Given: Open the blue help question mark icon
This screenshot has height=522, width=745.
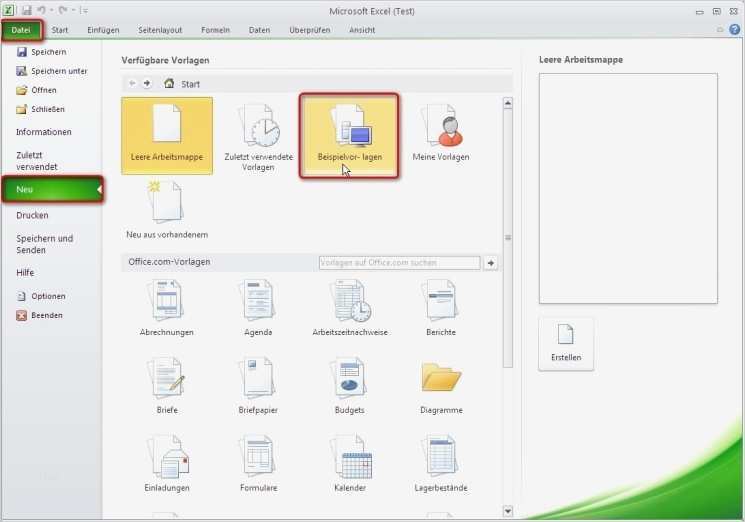Looking at the screenshot, I should [x=735, y=29].
